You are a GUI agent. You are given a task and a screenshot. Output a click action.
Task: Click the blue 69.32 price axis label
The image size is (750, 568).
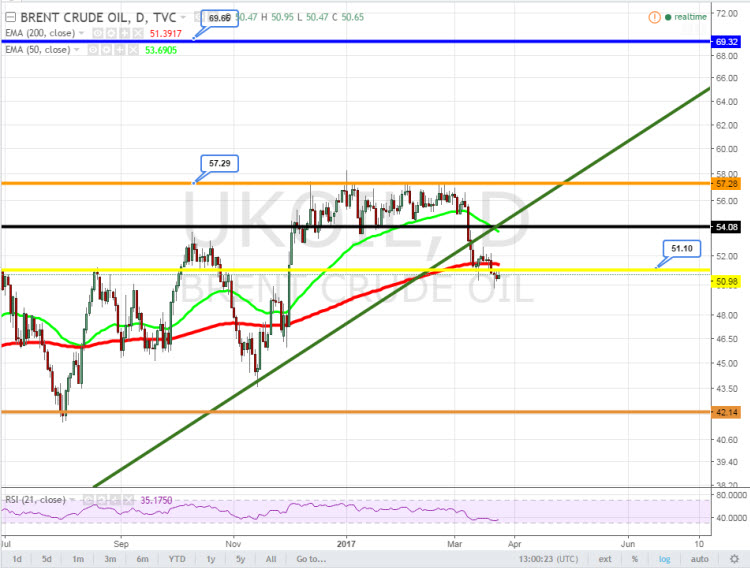(x=727, y=42)
